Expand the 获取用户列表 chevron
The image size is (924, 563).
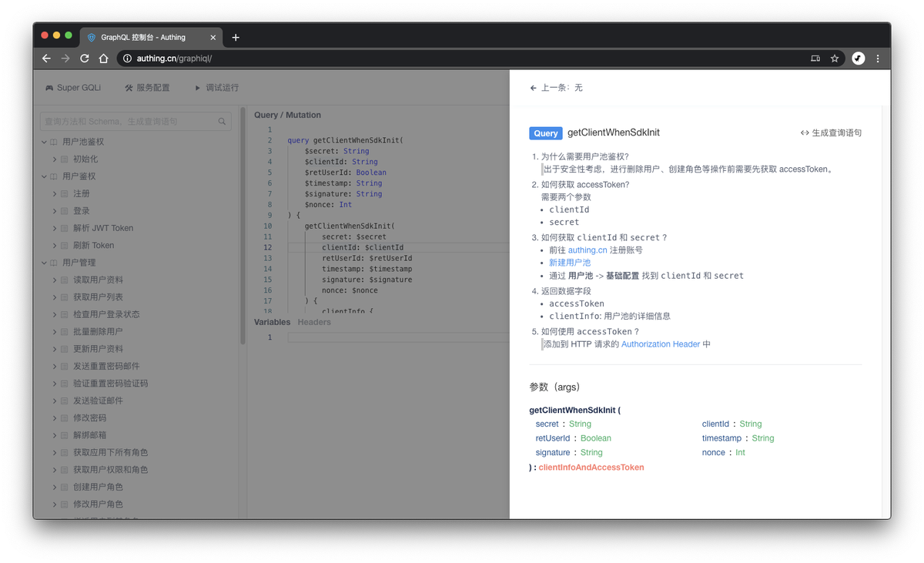[x=55, y=297]
